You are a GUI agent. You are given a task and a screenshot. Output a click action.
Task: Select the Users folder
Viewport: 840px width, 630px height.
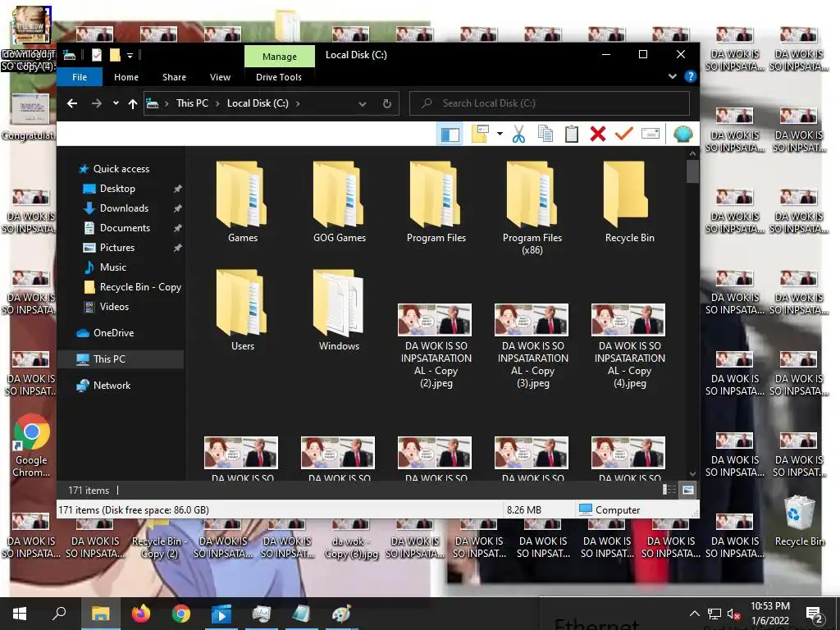[242, 309]
